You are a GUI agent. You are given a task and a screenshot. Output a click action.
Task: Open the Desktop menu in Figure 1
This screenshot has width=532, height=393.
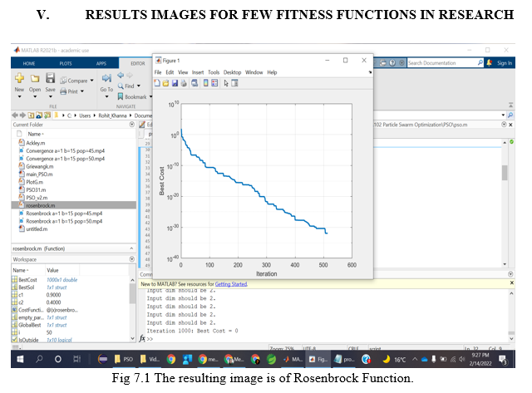(232, 72)
